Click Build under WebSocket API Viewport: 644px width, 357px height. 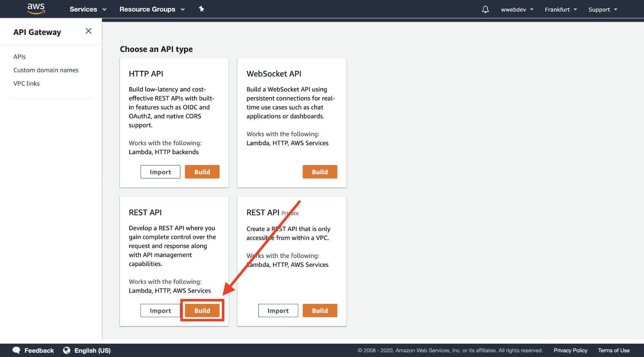pos(320,172)
